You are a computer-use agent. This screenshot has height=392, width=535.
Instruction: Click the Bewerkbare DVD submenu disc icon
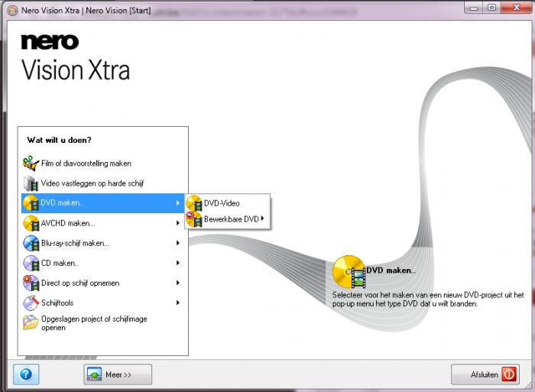pos(194,219)
